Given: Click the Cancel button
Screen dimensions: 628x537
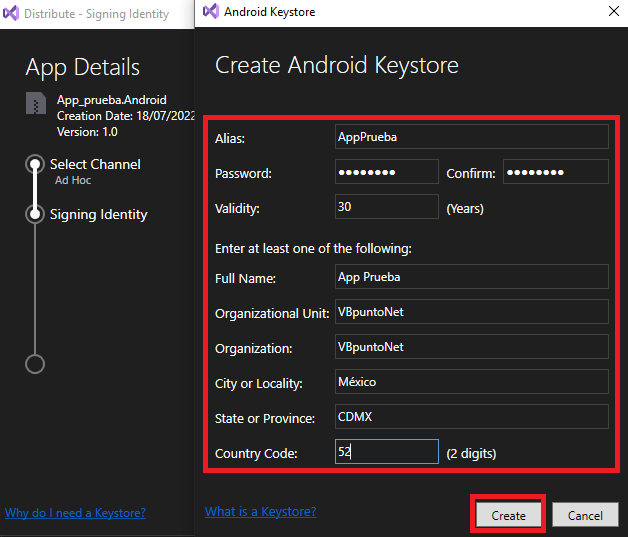Looking at the screenshot, I should (x=585, y=515).
